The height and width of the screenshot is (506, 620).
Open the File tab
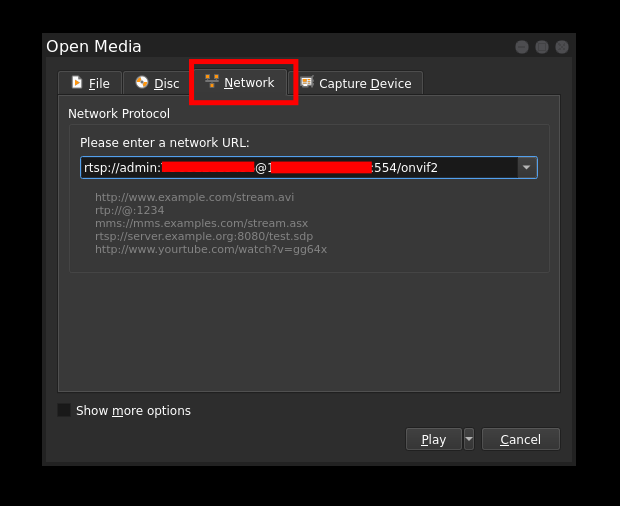click(90, 83)
